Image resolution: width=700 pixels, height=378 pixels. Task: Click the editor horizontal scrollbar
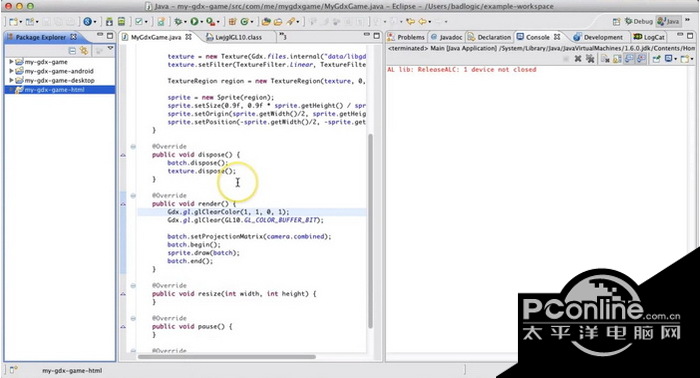[226, 357]
